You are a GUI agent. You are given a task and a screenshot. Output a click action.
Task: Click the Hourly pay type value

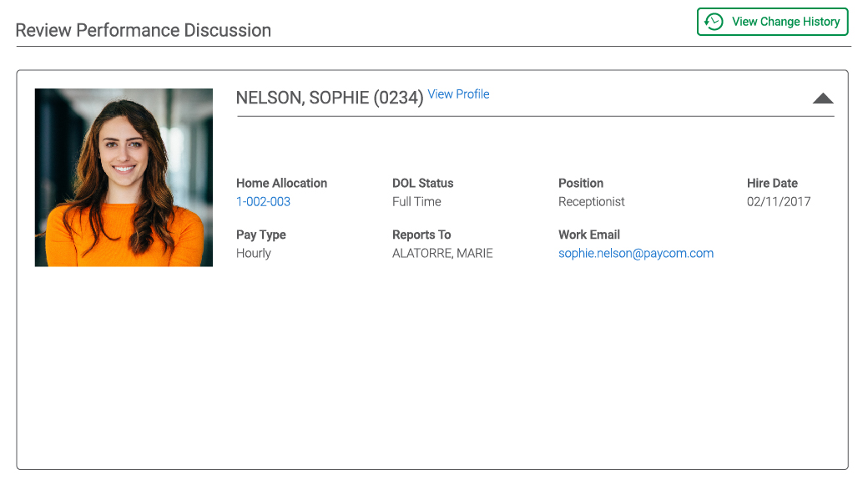253,254
